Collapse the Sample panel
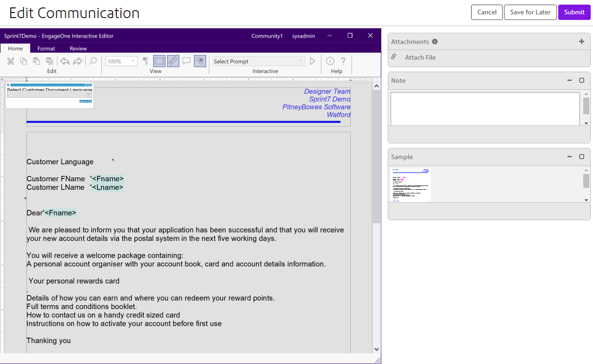 [569, 157]
